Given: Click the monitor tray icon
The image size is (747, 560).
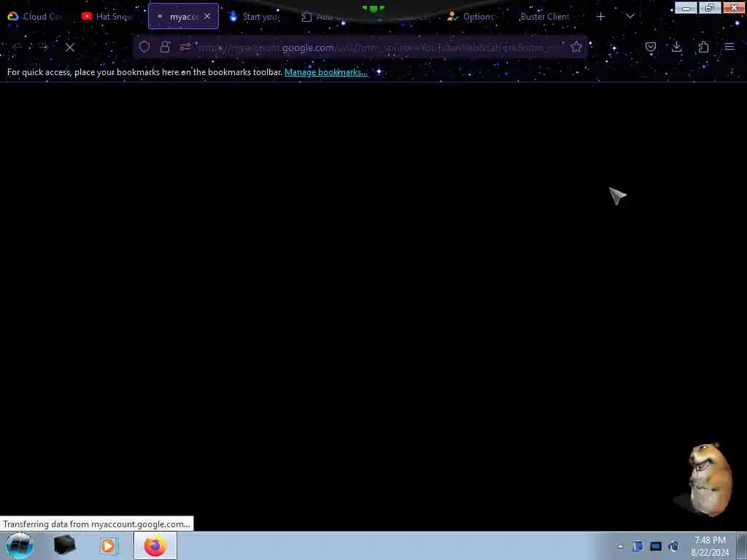Looking at the screenshot, I should pos(656,546).
